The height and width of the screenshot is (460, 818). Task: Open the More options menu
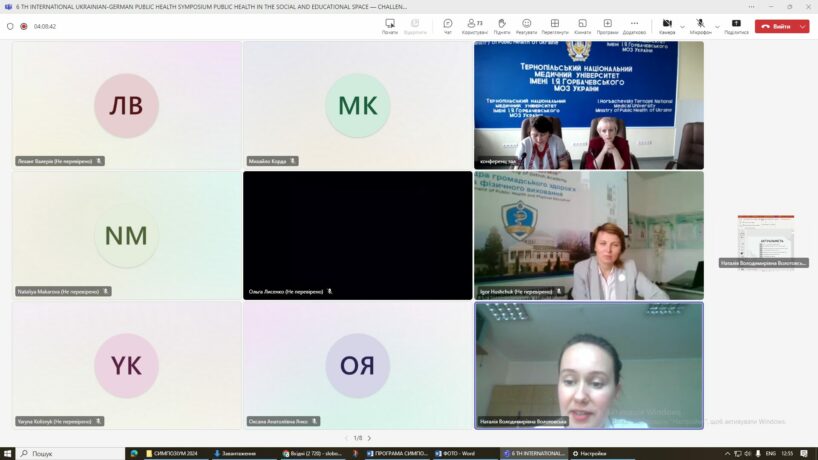(634, 26)
